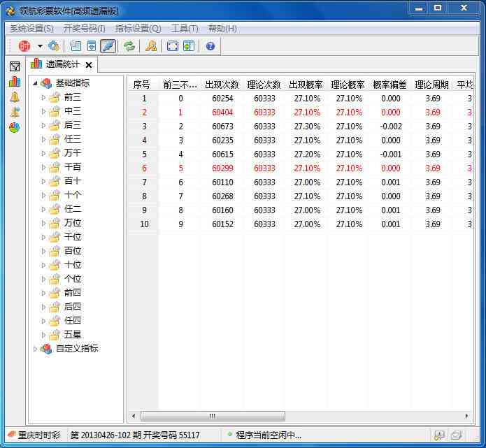This screenshot has height=448, width=486.
Task: Open the 工具(T) menu
Action: tap(185, 29)
